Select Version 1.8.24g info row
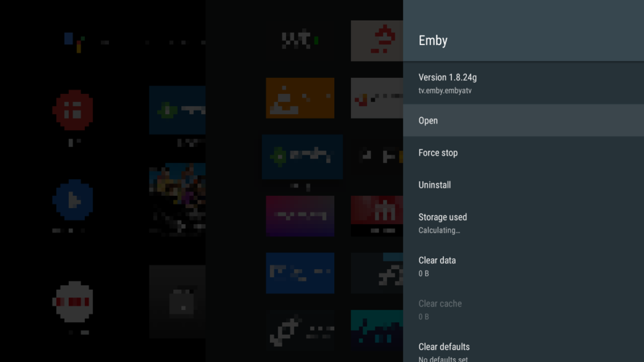644x362 pixels. click(x=523, y=83)
